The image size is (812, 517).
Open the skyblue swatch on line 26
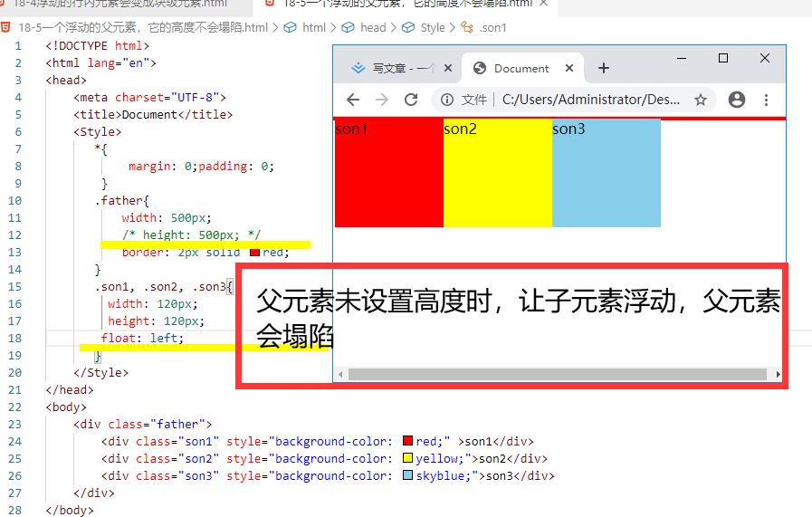407,475
